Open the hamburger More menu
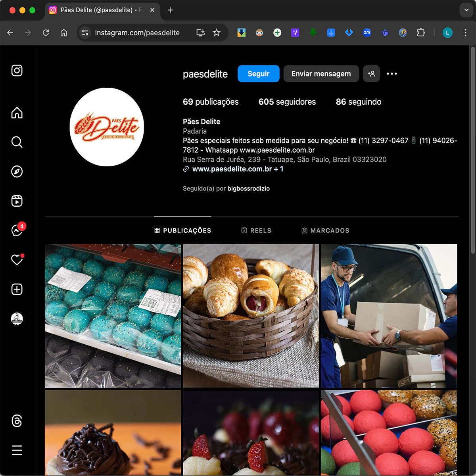The width and height of the screenshot is (476, 476). point(17,450)
